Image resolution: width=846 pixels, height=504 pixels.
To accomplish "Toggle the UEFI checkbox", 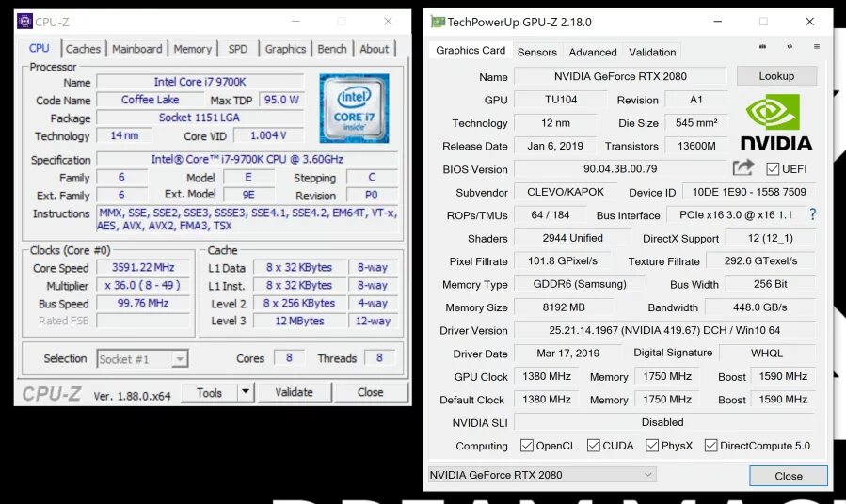I will 773,168.
